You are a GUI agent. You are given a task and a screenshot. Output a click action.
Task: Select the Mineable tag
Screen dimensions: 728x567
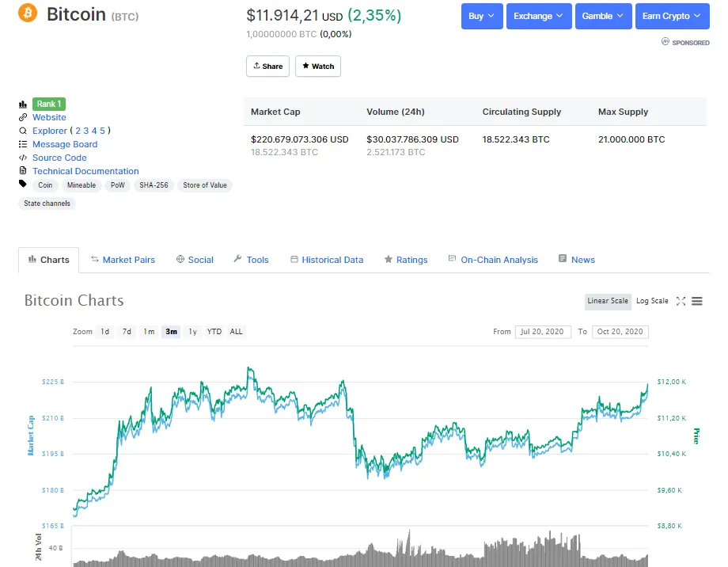coord(82,185)
